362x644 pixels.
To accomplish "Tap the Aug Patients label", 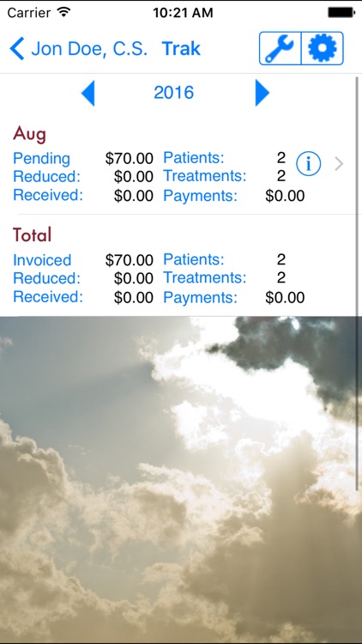I will pyautogui.click(x=194, y=158).
